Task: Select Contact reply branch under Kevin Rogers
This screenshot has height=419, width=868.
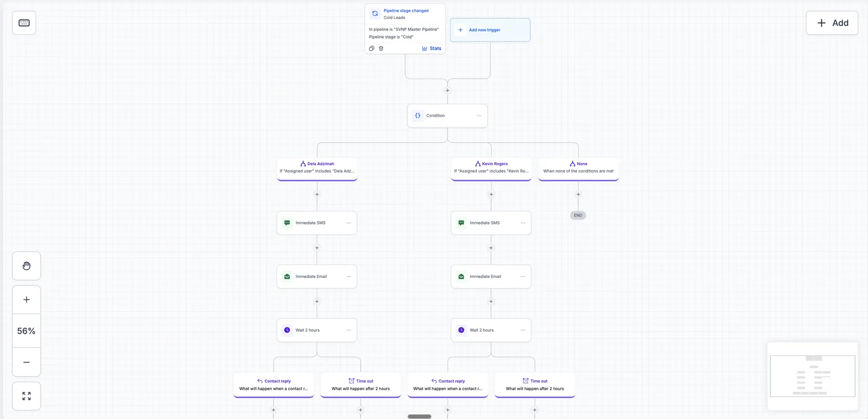Action: point(448,385)
